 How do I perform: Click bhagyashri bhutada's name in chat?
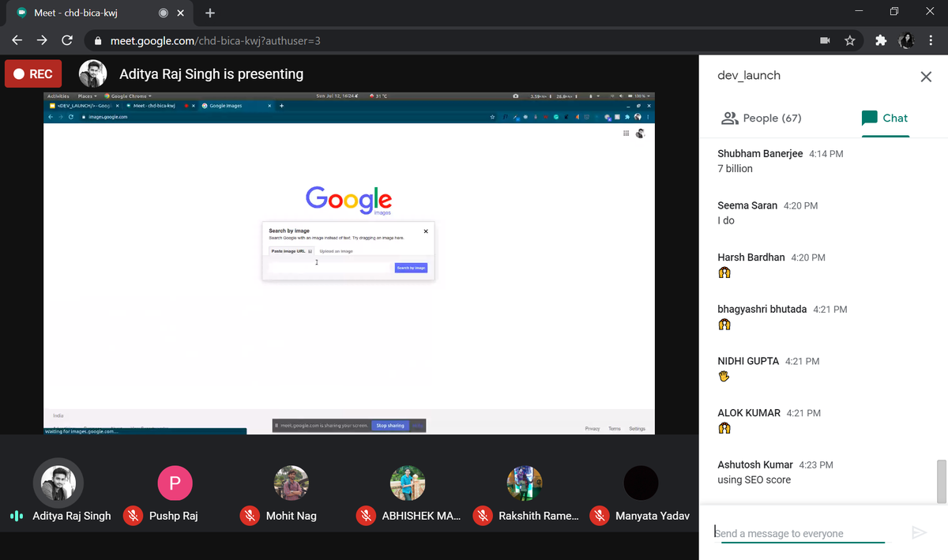click(762, 309)
